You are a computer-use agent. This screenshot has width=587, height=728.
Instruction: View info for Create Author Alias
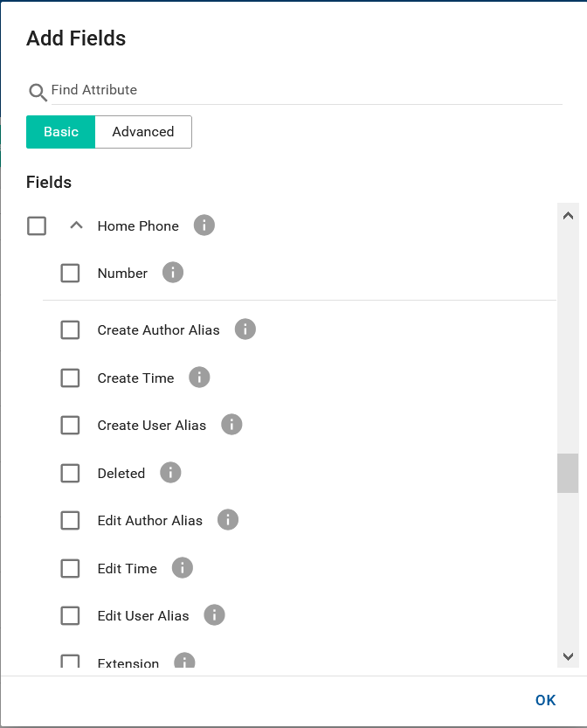(245, 329)
